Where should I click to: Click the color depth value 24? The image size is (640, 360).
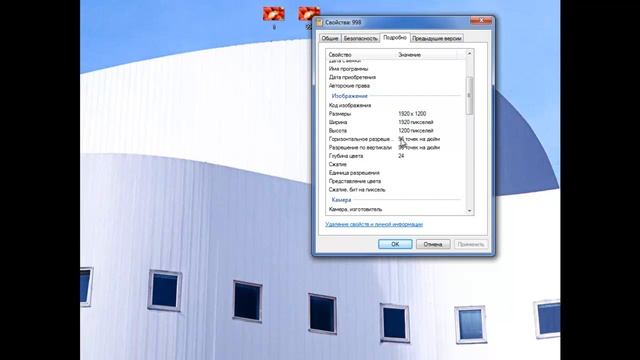[x=401, y=156]
